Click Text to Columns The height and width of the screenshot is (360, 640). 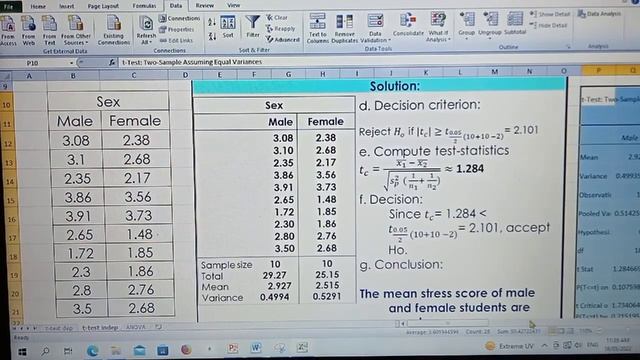(317, 28)
